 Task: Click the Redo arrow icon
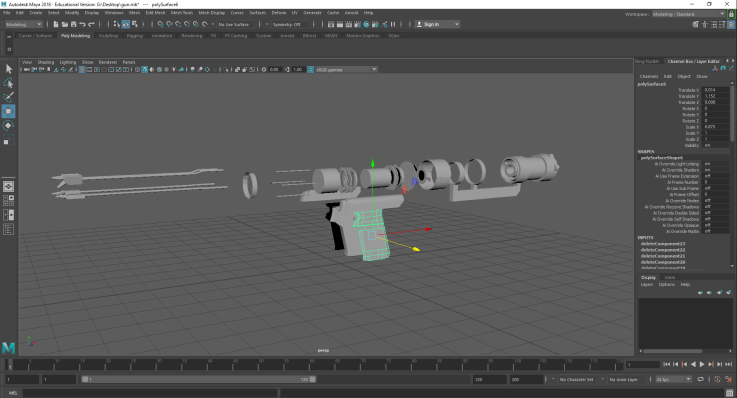click(x=92, y=24)
